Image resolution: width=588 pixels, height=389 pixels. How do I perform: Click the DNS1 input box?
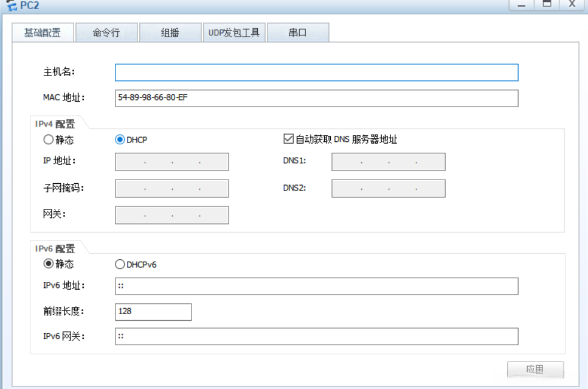point(389,162)
